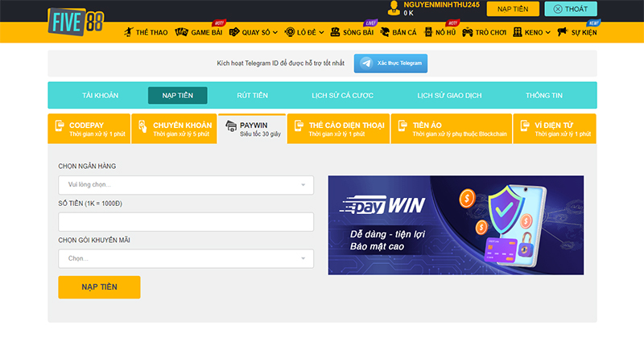The height and width of the screenshot is (346, 644).
Task: Click the Quay Số dice icon
Action: pos(234,32)
